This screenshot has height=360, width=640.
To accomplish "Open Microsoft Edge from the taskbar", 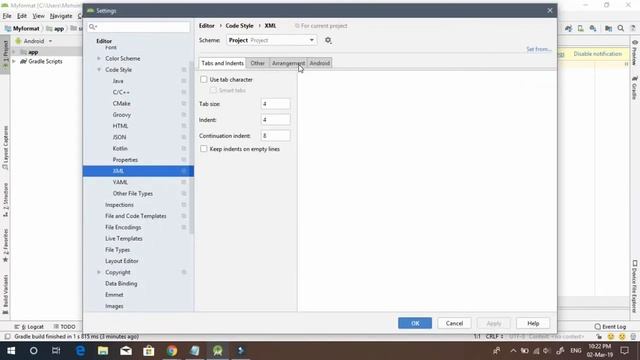I will click(x=80, y=351).
